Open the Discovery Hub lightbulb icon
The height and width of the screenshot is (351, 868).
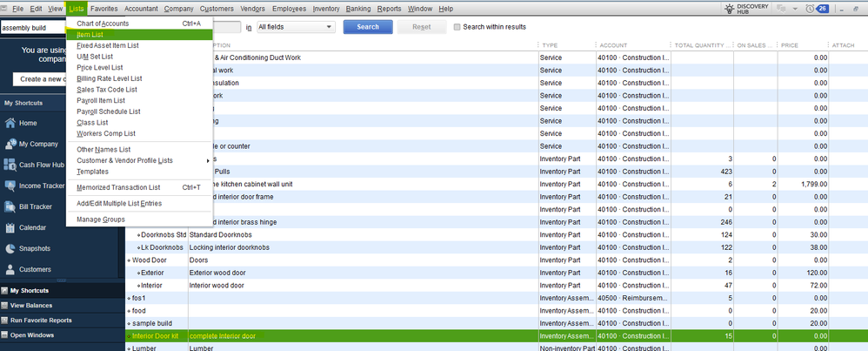click(x=729, y=9)
